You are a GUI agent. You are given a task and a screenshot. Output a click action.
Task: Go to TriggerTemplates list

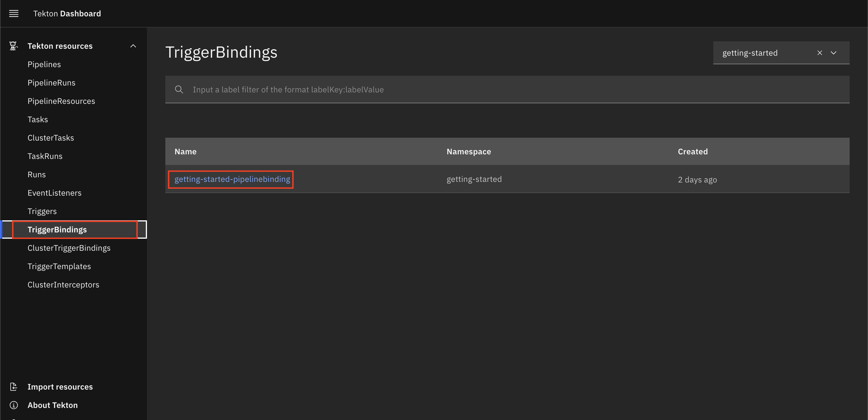pos(59,267)
